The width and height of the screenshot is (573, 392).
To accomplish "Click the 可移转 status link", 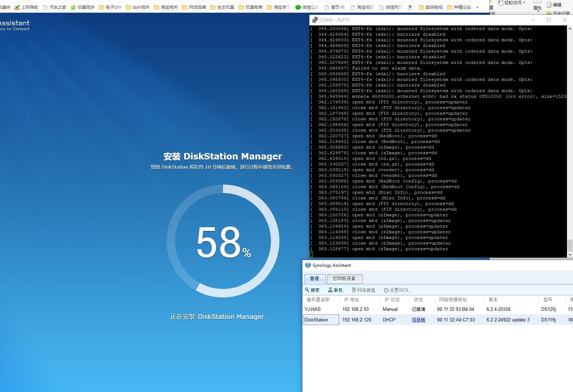I will (418, 320).
